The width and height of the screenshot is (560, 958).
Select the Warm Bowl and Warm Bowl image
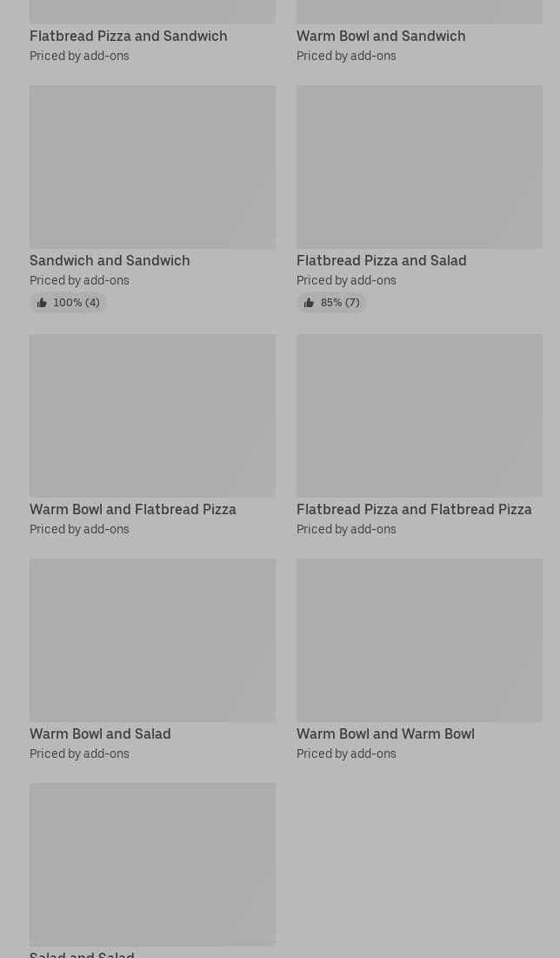419,640
